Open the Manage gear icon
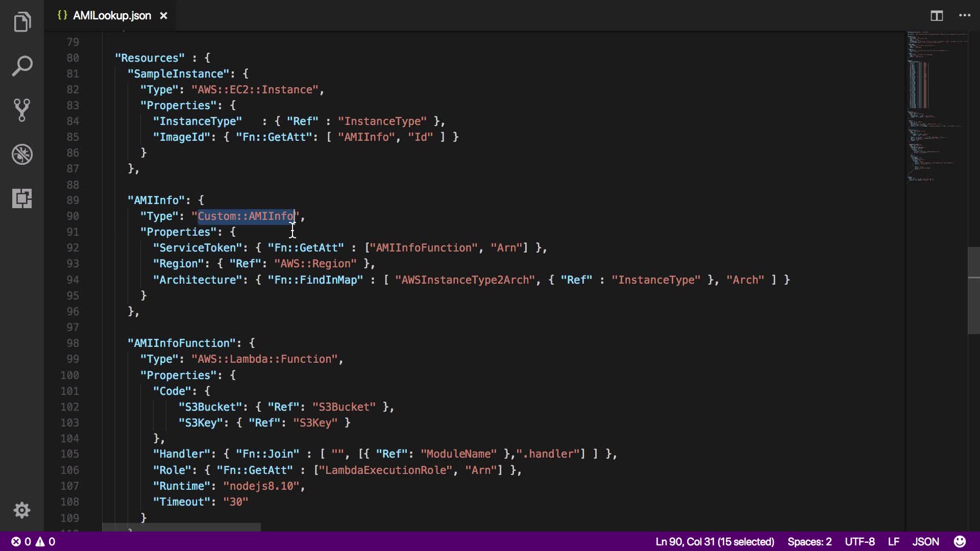Image resolution: width=980 pixels, height=551 pixels. pos(22,510)
